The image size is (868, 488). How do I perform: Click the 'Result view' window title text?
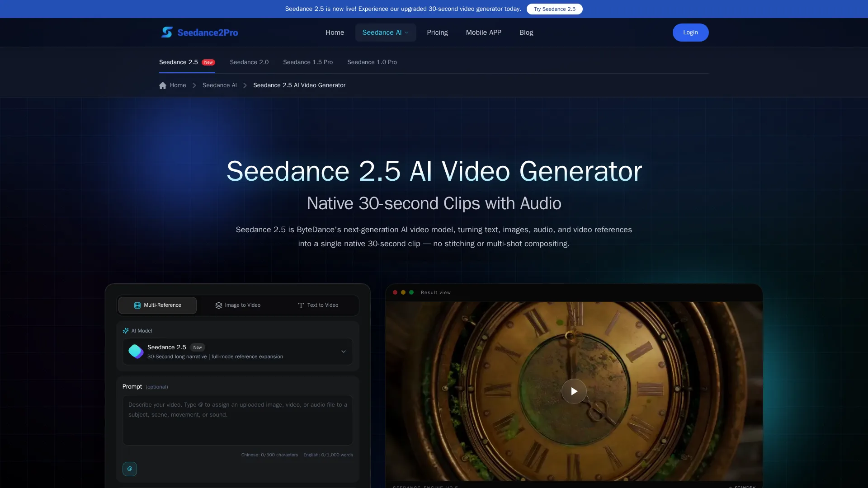436,293
